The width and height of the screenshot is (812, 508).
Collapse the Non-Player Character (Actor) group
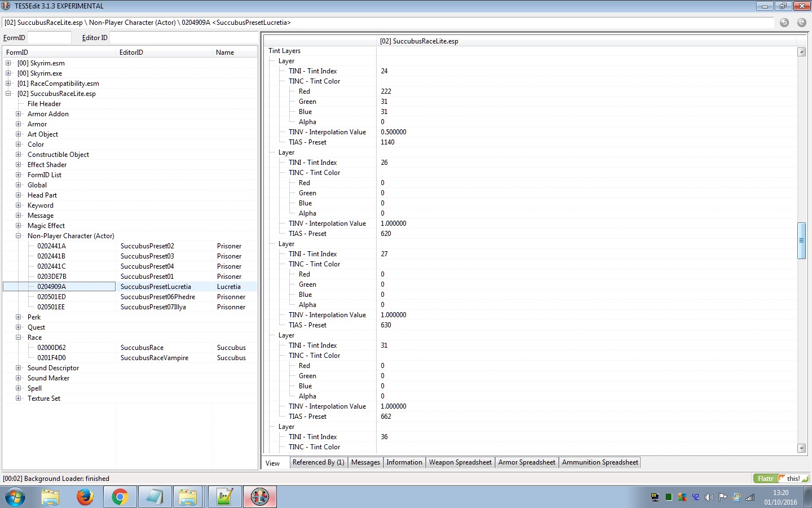coord(19,236)
